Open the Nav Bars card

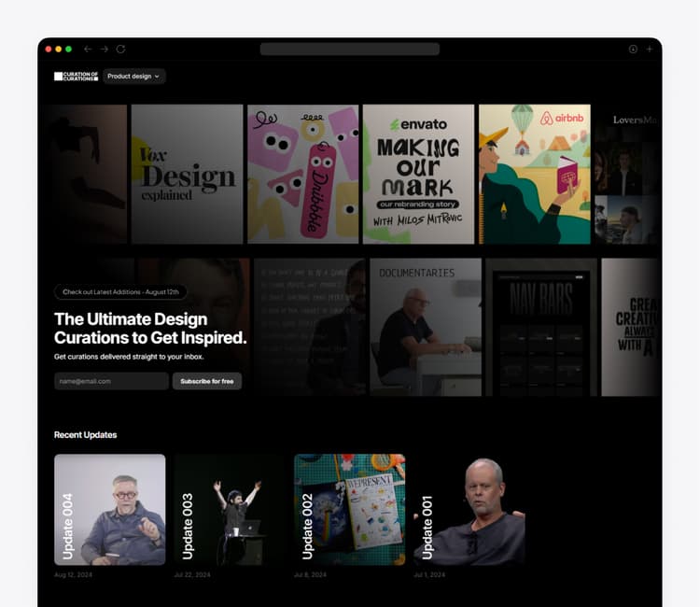point(541,327)
